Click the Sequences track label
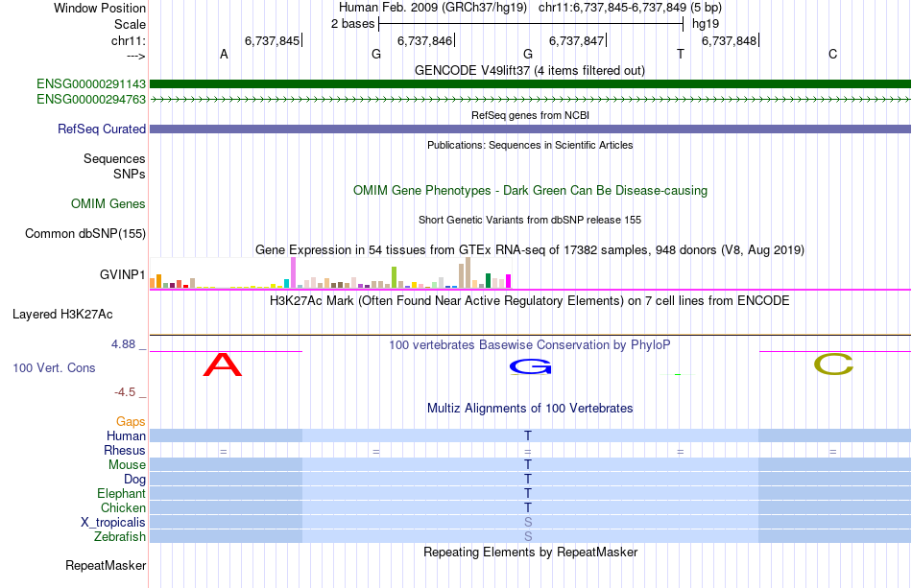 (114, 158)
